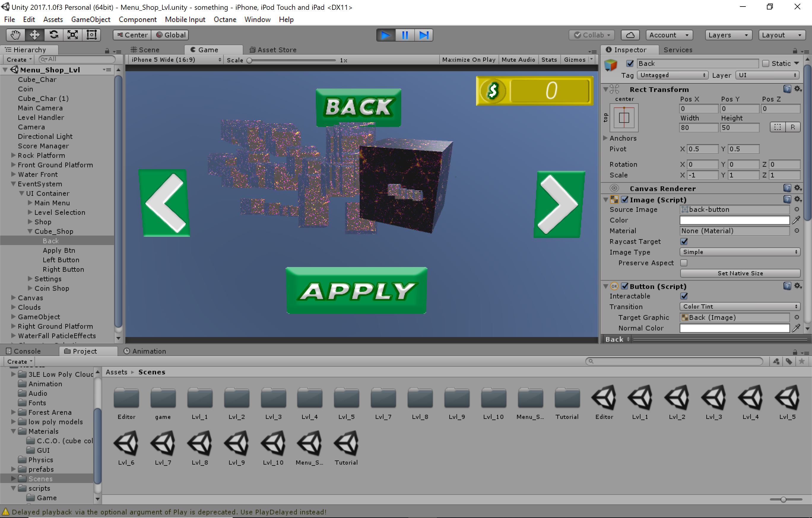Open the Image Type dropdown
The width and height of the screenshot is (812, 518).
(x=740, y=252)
